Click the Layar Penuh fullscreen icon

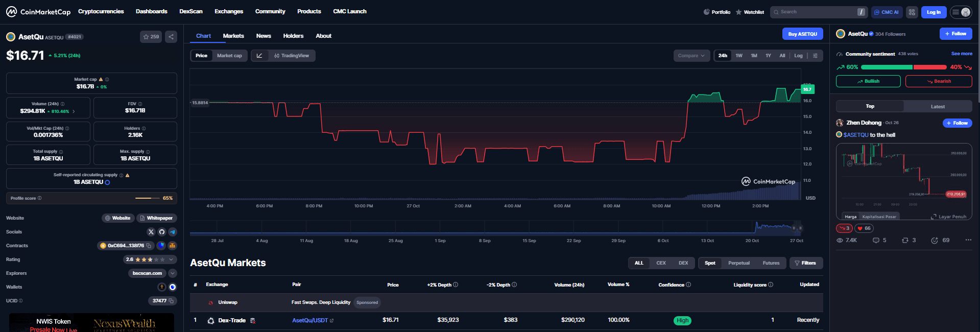pyautogui.click(x=934, y=217)
